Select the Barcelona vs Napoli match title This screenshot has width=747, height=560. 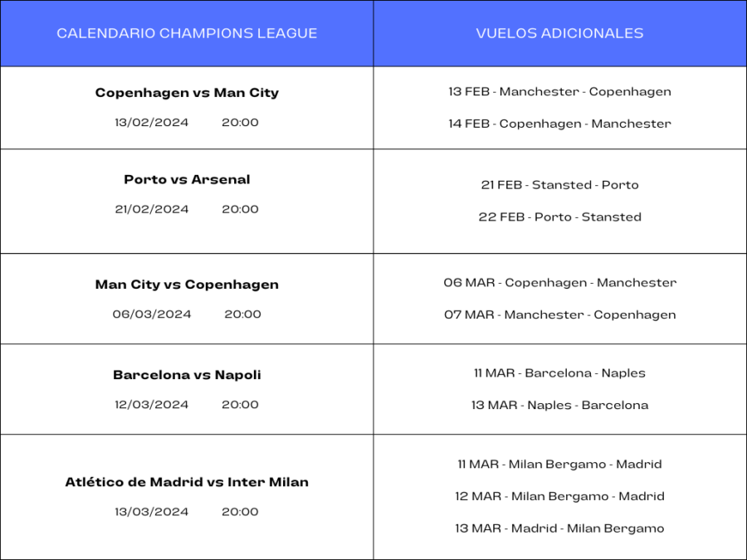pos(187,375)
